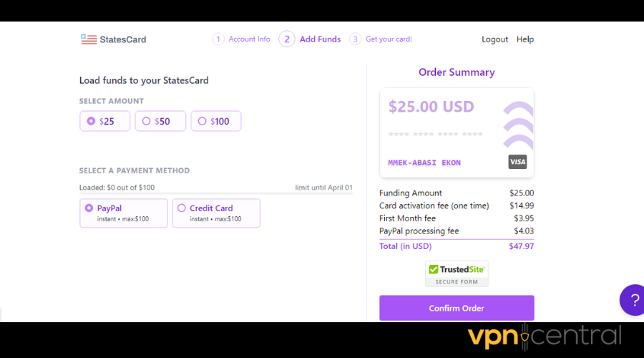Go to the Get your card step
This screenshot has height=358, width=644.
pos(389,39)
